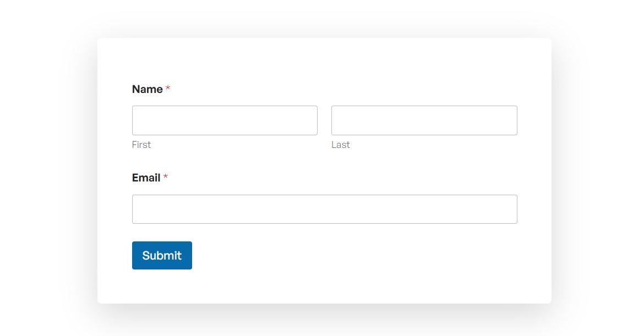
Task: Click the "Last" sublabel under name field
Action: tap(341, 145)
